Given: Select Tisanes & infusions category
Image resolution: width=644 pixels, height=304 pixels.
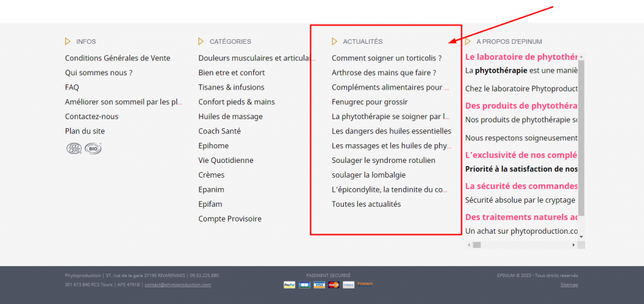Looking at the screenshot, I should [x=231, y=88].
